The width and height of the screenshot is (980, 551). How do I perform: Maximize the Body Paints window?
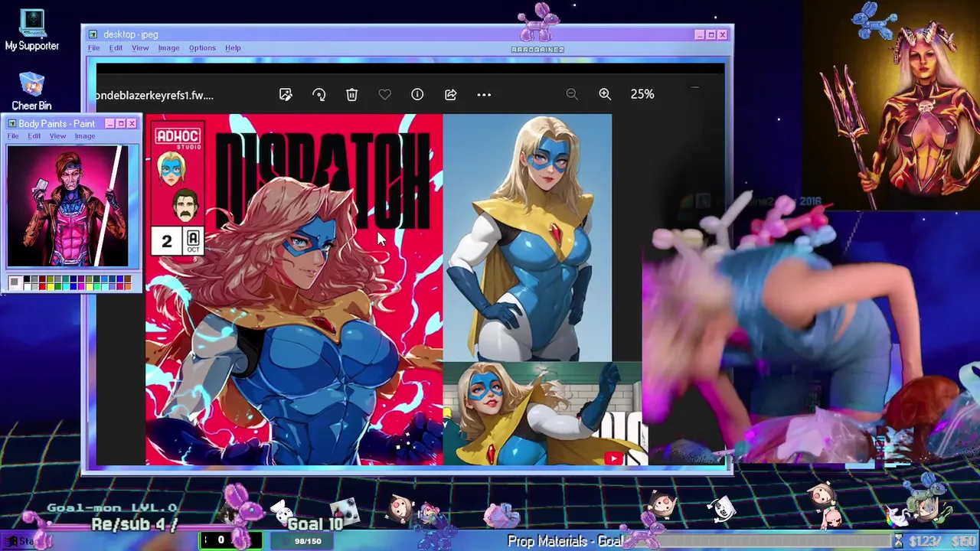(x=120, y=123)
